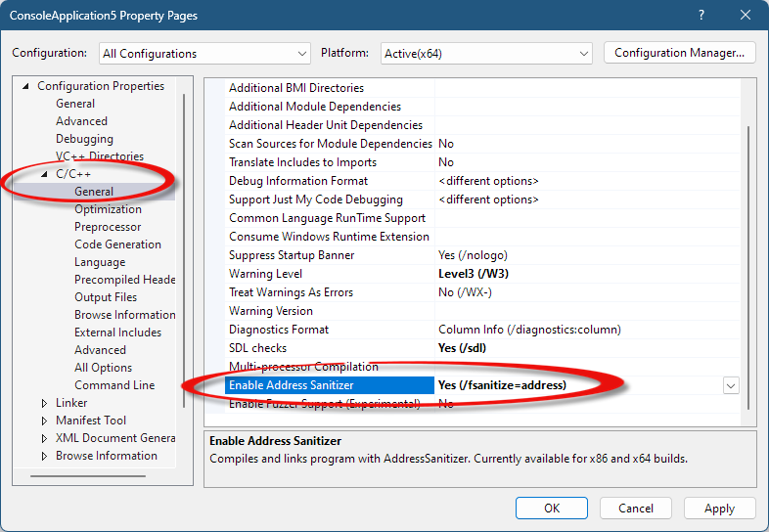Open the Platform dropdown
Screen dimensions: 769x532
pos(486,54)
